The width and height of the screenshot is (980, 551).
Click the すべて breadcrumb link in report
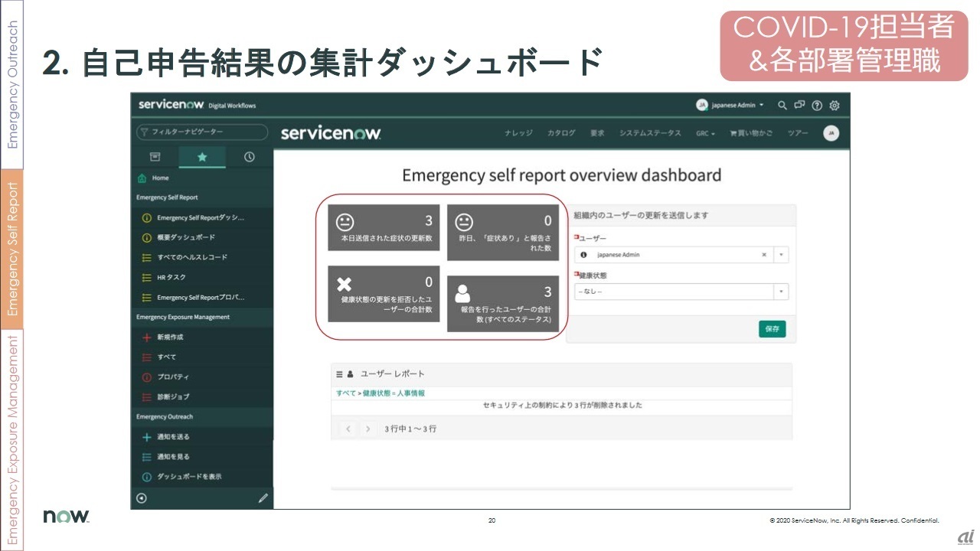[x=345, y=393]
